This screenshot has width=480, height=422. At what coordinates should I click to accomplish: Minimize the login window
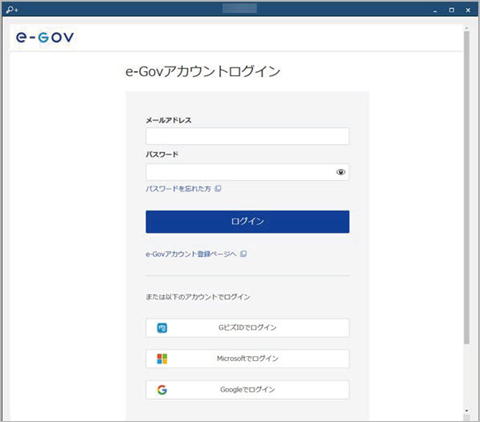coord(435,10)
